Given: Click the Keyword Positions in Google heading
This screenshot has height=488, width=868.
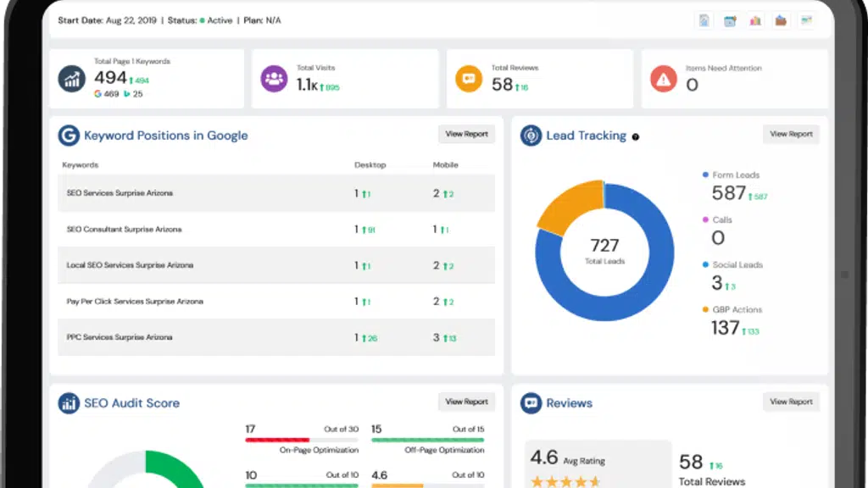Looking at the screenshot, I should coord(165,136).
